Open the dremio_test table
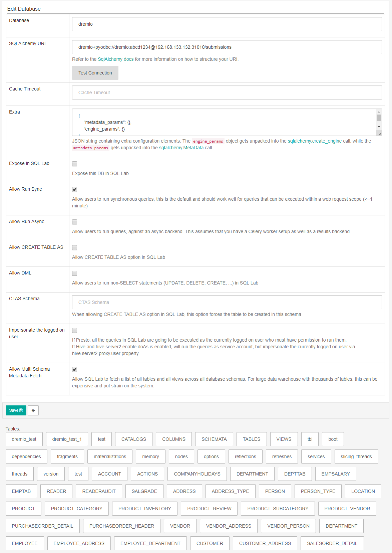This screenshot has width=392, height=553. pos(24,439)
